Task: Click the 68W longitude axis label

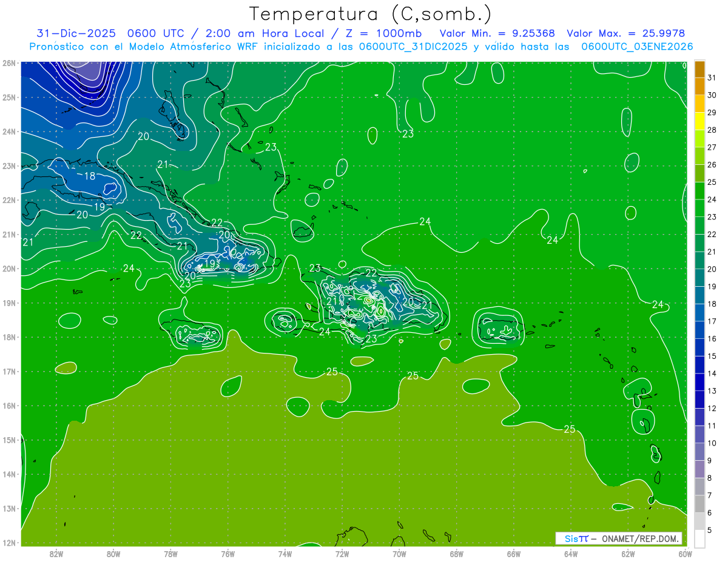Action: [x=457, y=554]
